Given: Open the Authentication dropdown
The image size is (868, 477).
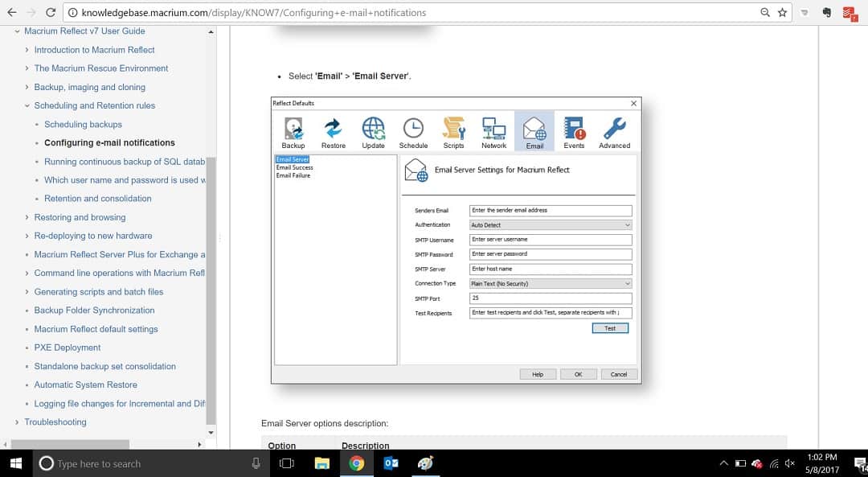Looking at the screenshot, I should coord(551,225).
